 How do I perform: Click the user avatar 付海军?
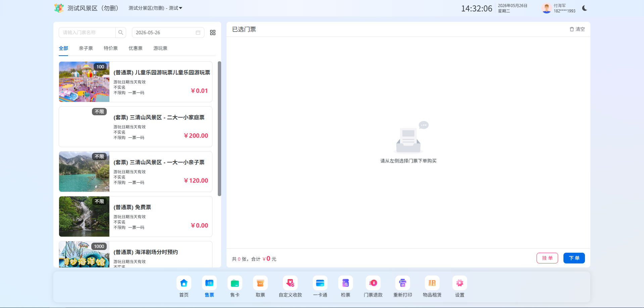546,8
